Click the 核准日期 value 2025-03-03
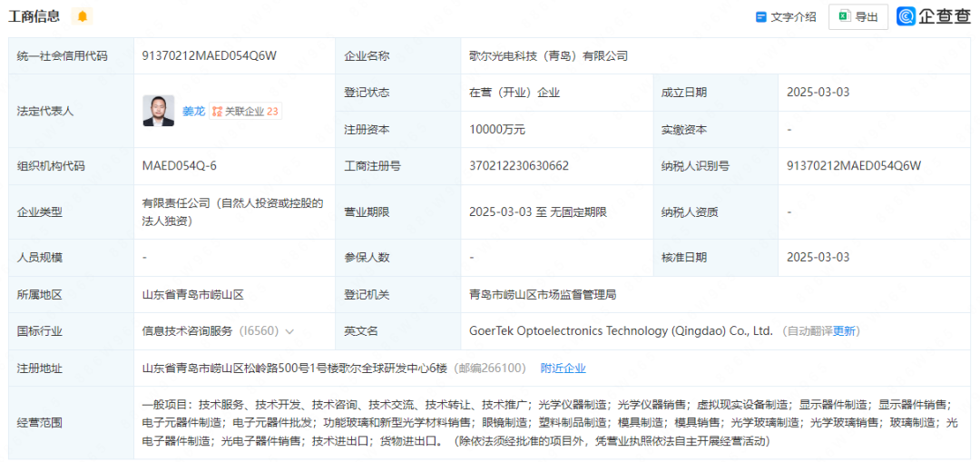Image resolution: width=980 pixels, height=462 pixels. [x=818, y=257]
